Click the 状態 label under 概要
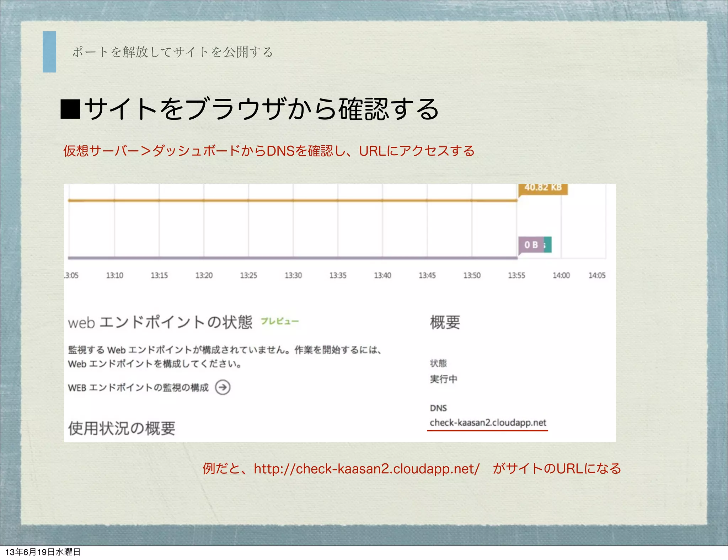The height and width of the screenshot is (560, 728). tap(438, 363)
